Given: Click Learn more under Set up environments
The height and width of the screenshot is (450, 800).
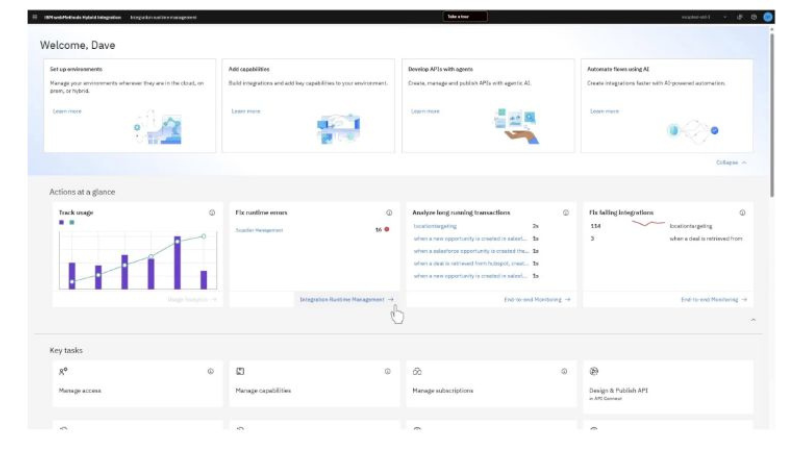Looking at the screenshot, I should pyautogui.click(x=67, y=111).
